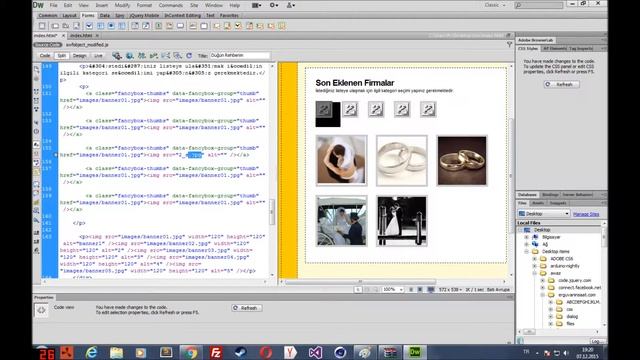Image resolution: width=640 pixels, height=360 pixels.
Task: Insert a Fieldset form icon
Action: pos(204,26)
